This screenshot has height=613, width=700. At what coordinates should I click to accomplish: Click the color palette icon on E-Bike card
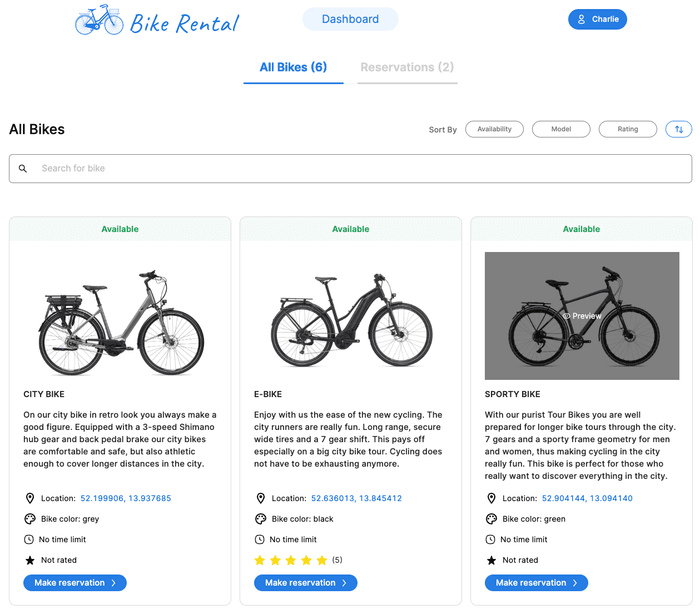pos(260,519)
